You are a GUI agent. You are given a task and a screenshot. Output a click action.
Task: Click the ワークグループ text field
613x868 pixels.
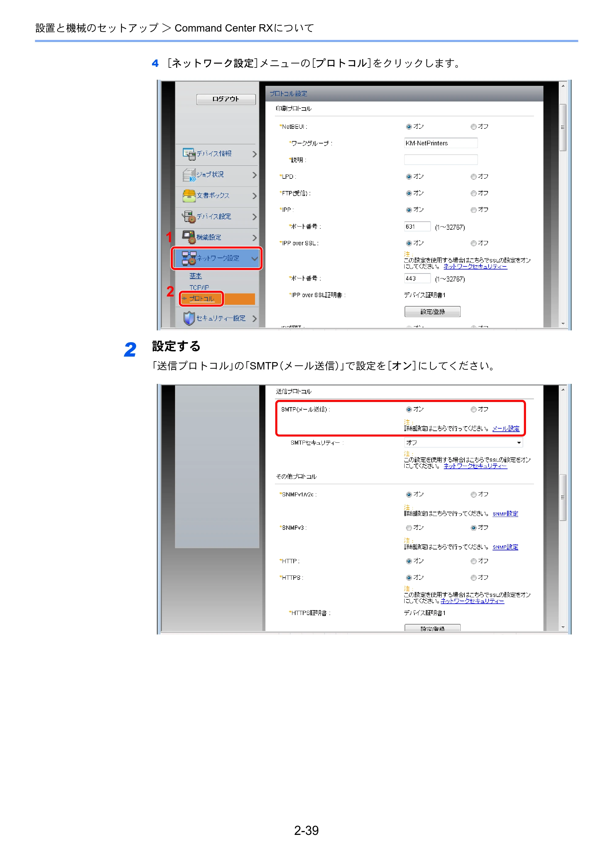[x=441, y=143]
